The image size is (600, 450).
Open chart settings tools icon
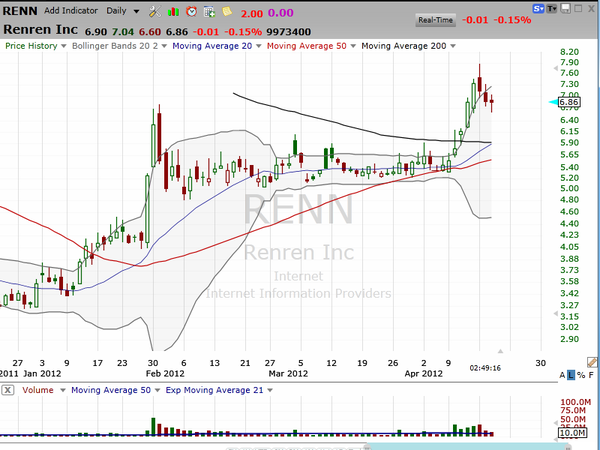tap(155, 11)
